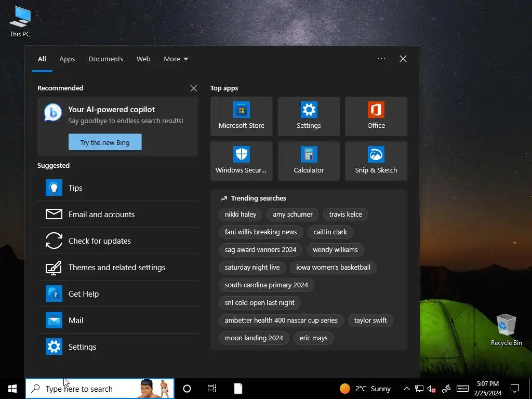Select wendy williams trending search
This screenshot has width=532, height=399.
[x=335, y=250]
